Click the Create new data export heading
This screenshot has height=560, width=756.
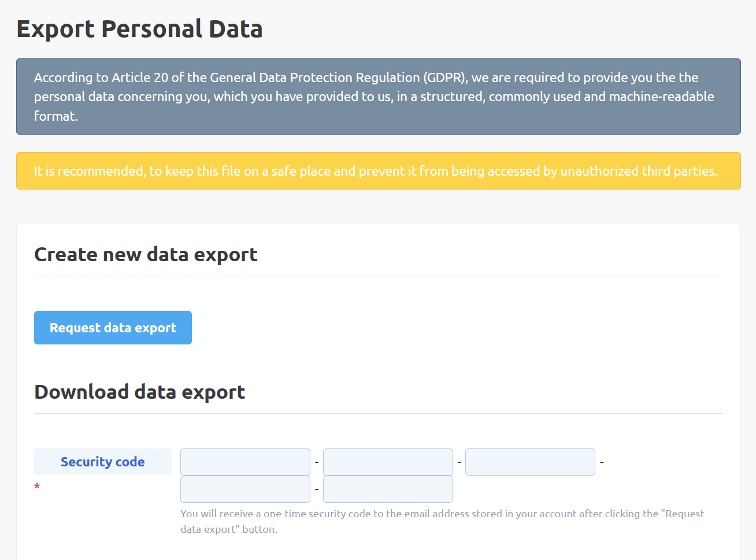[x=146, y=254]
